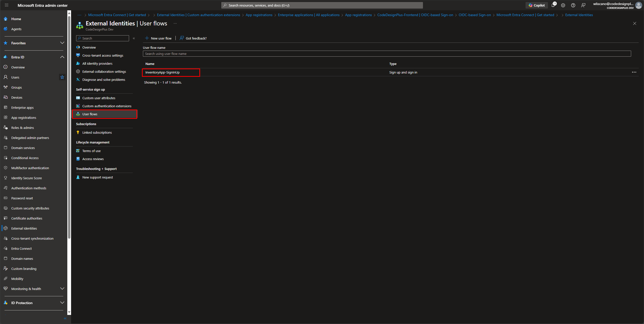Viewport: 644px width, 324px height.
Task: Click the Conditional Access sidebar icon
Action: 6,158
